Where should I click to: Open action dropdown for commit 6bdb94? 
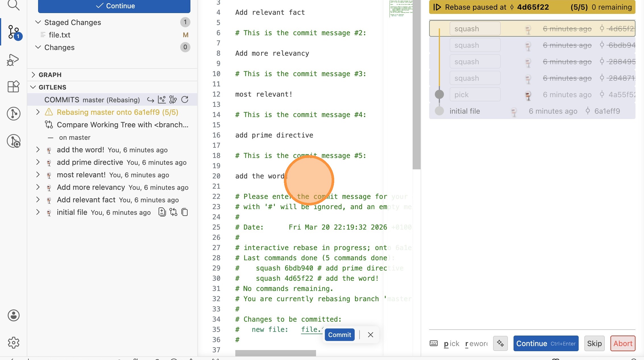click(x=475, y=45)
